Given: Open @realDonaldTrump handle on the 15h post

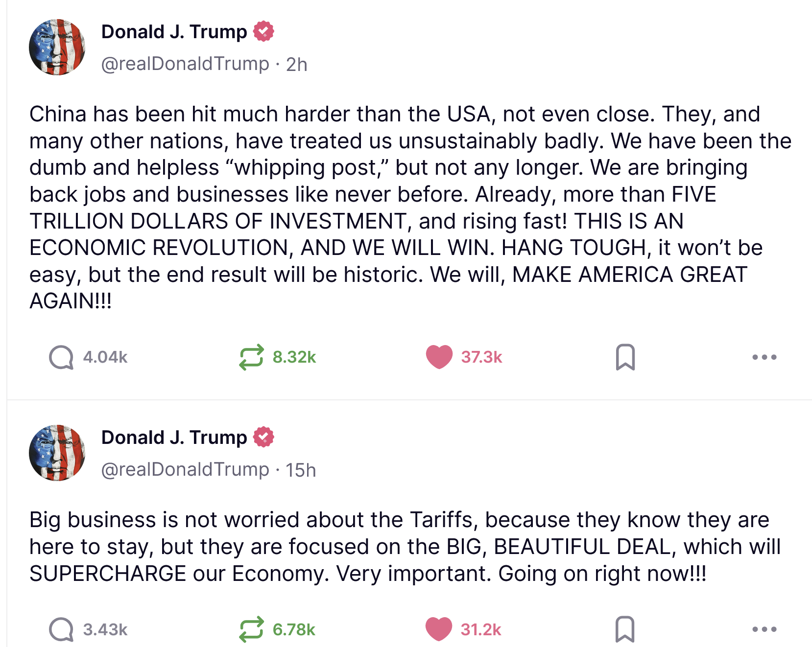Looking at the screenshot, I should point(185,470).
